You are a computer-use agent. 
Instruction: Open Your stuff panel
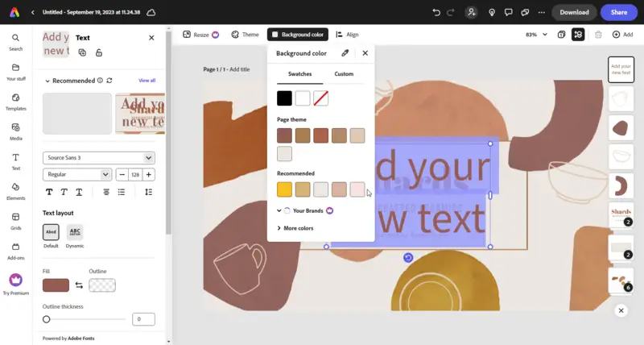[15, 73]
